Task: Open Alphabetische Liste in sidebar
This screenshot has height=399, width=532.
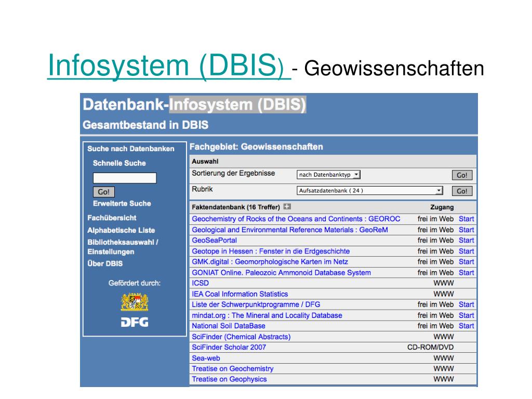Action: (x=121, y=230)
